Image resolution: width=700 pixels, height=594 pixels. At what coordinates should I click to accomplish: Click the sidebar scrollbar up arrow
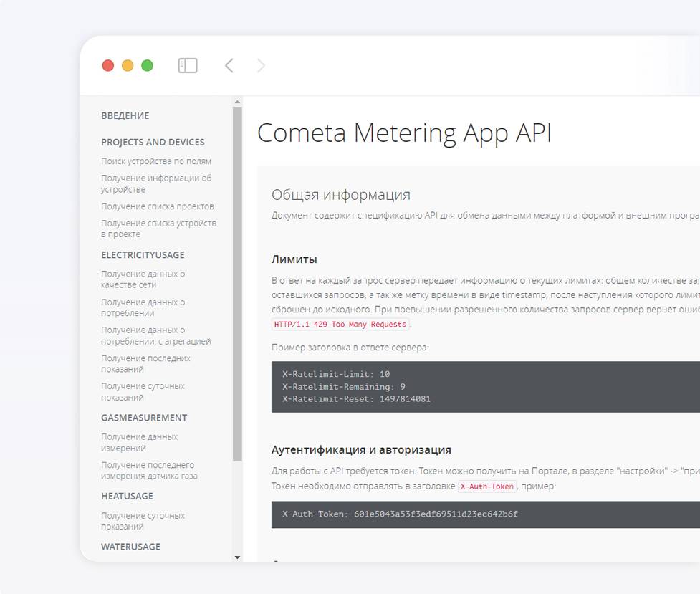(x=237, y=102)
